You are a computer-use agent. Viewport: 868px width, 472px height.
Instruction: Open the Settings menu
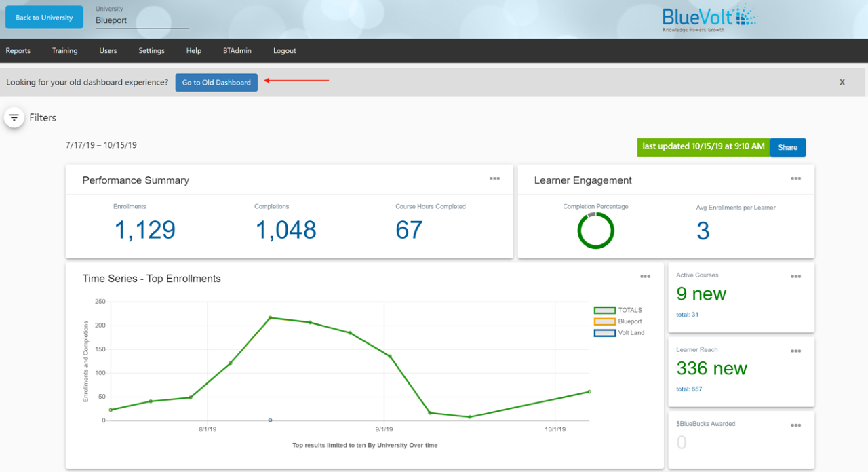151,51
